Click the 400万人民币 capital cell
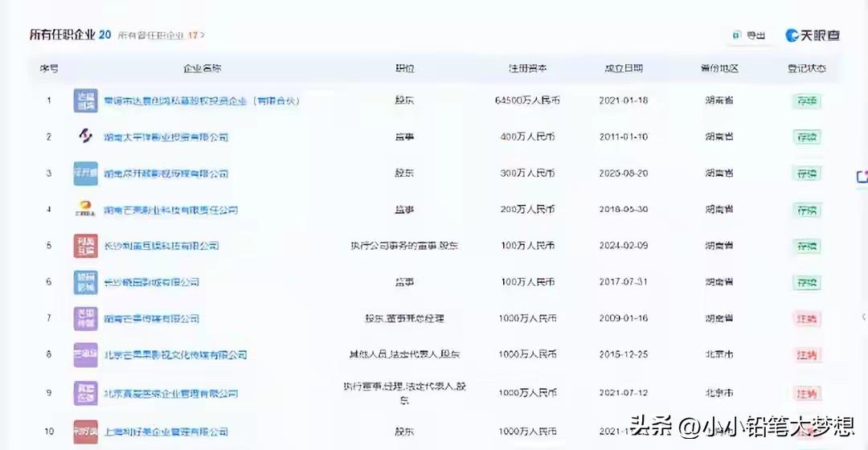 527,136
